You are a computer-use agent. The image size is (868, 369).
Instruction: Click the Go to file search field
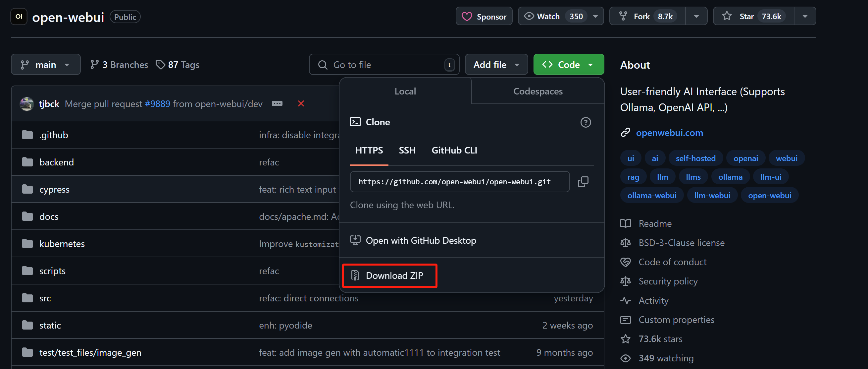click(x=384, y=64)
